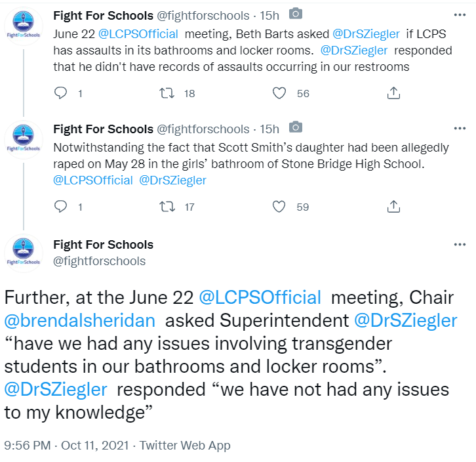Open Fight For Schools name on first tweet

[x=103, y=16]
